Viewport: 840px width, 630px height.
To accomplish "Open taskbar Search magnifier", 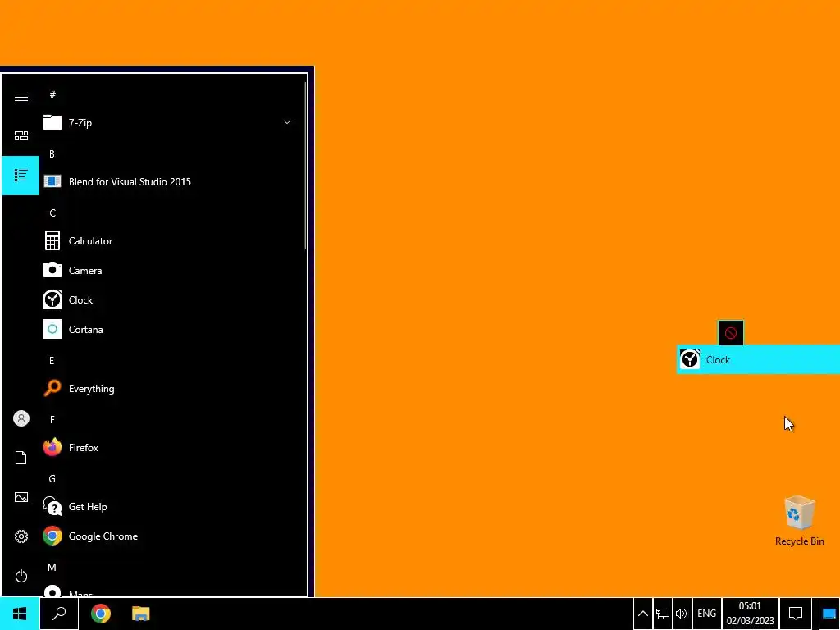I will tap(59, 614).
